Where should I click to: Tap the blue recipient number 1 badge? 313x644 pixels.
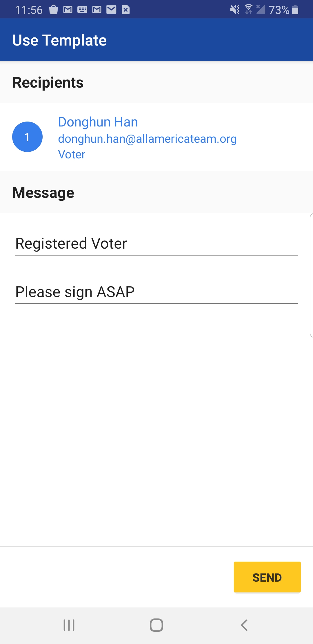(27, 137)
